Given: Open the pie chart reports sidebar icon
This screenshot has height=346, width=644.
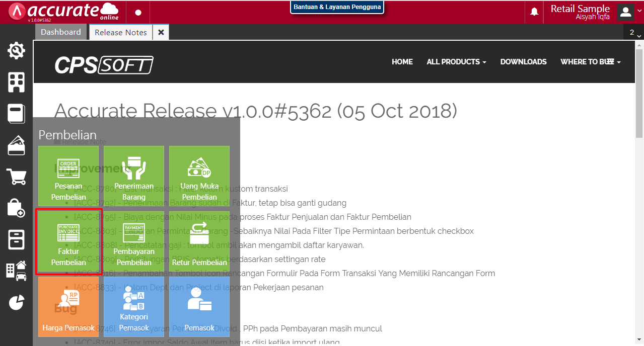Looking at the screenshot, I should point(16,302).
